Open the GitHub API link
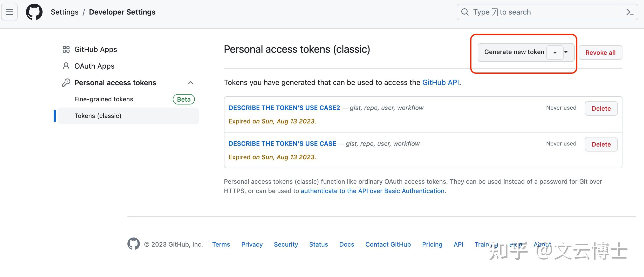644x277 pixels. coord(441,83)
